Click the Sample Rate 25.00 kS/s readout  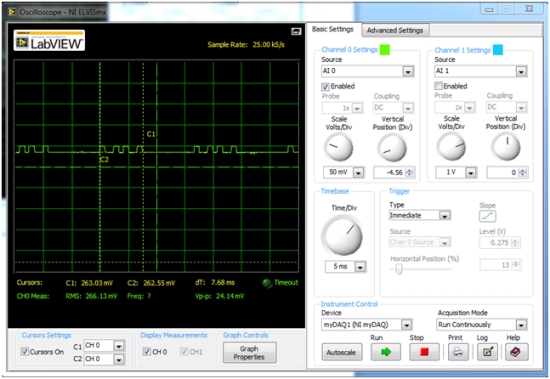coord(246,45)
